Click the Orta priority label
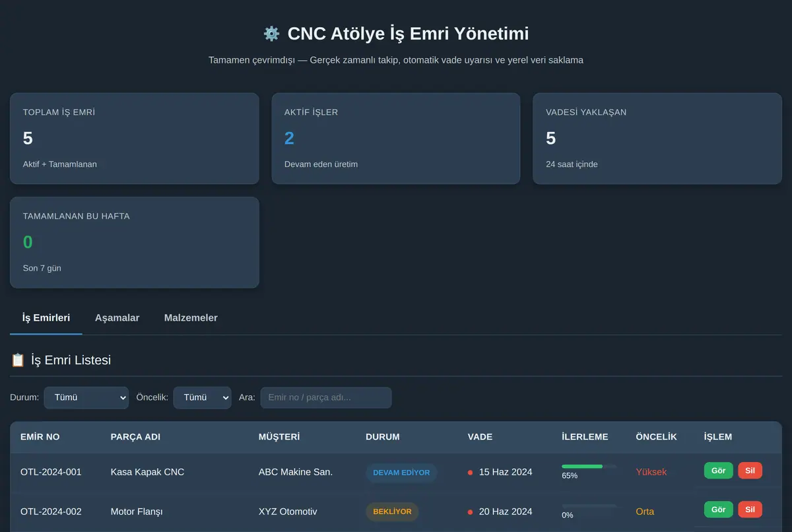Image resolution: width=792 pixels, height=532 pixels. [x=645, y=512]
